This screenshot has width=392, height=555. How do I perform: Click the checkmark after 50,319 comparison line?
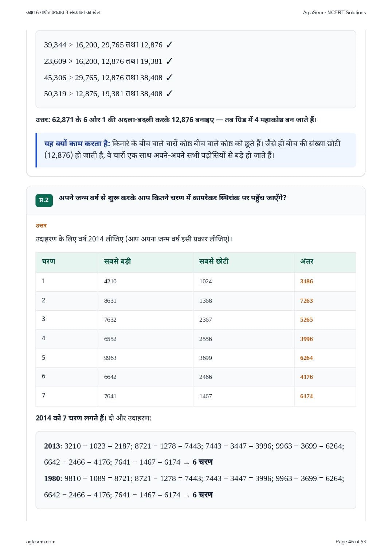[169, 94]
